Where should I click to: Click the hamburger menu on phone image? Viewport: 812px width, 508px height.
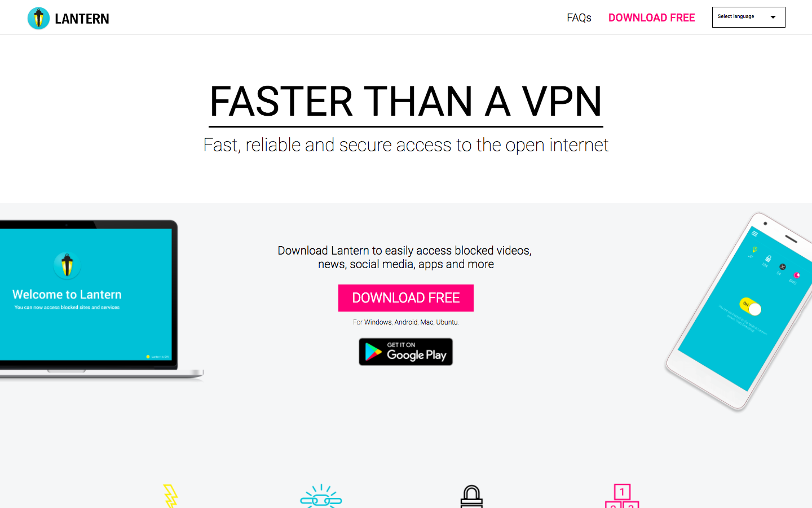tap(754, 233)
